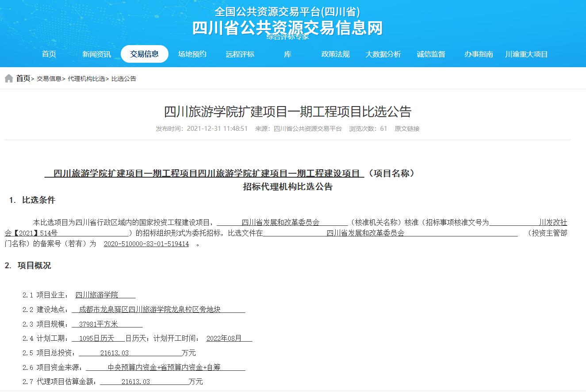Open the 首页 navigation menu item

pos(49,54)
